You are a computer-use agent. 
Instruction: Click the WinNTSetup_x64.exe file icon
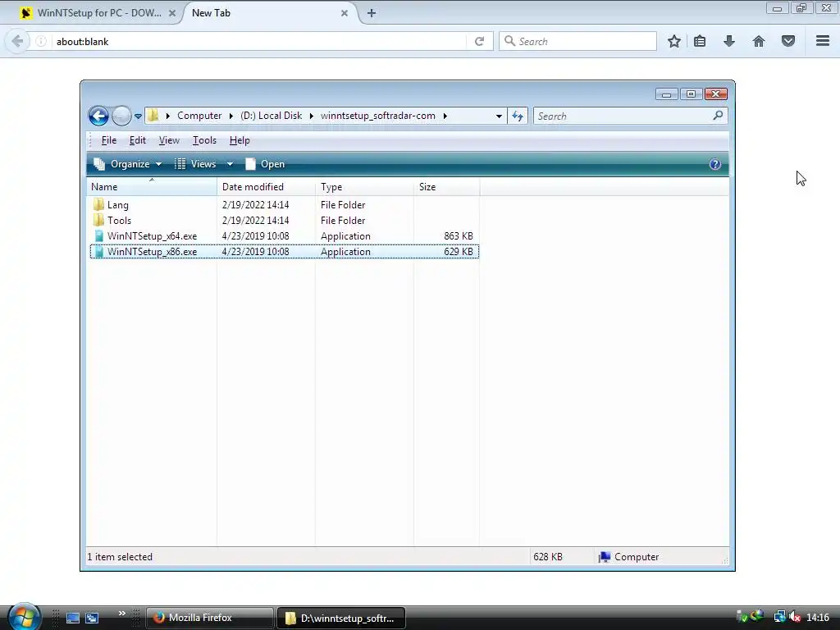(x=98, y=235)
